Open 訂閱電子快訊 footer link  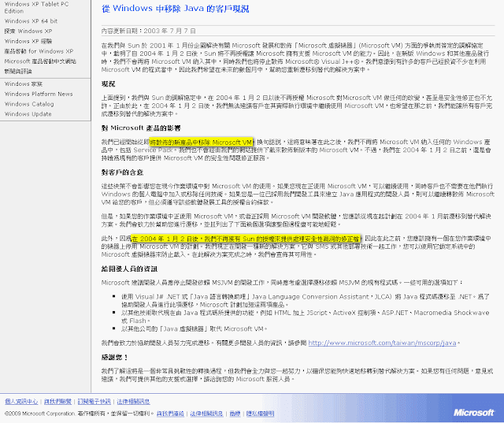[x=94, y=402]
